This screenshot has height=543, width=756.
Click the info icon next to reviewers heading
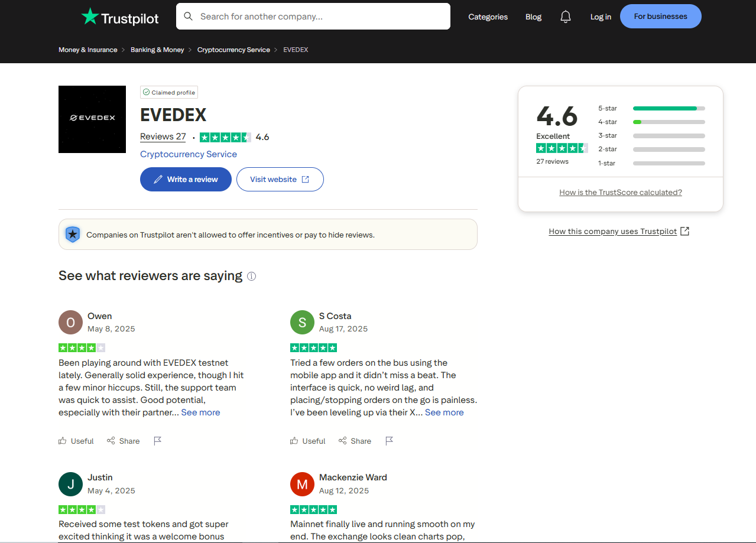tap(251, 276)
